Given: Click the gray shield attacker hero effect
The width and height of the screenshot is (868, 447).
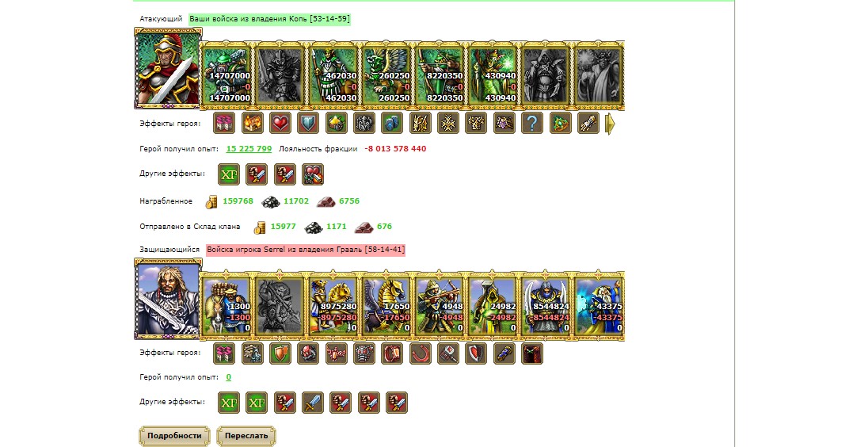Looking at the screenshot, I should click(x=308, y=123).
